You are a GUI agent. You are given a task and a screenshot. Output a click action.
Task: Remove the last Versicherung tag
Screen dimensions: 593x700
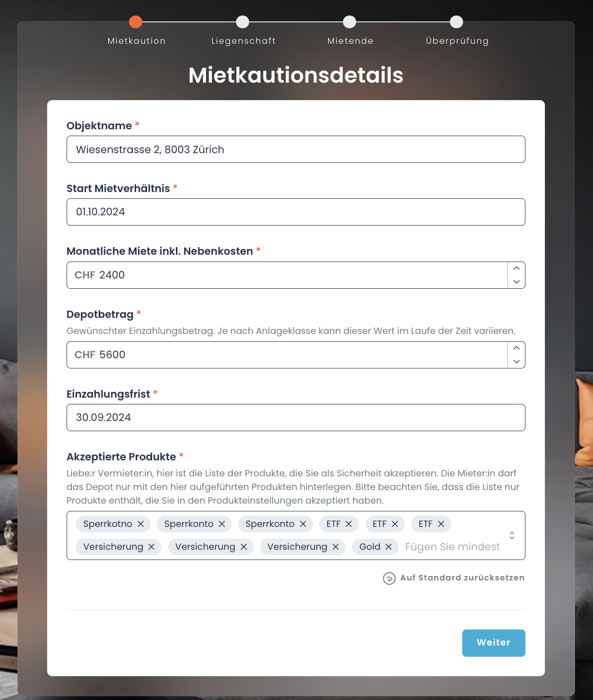point(335,547)
